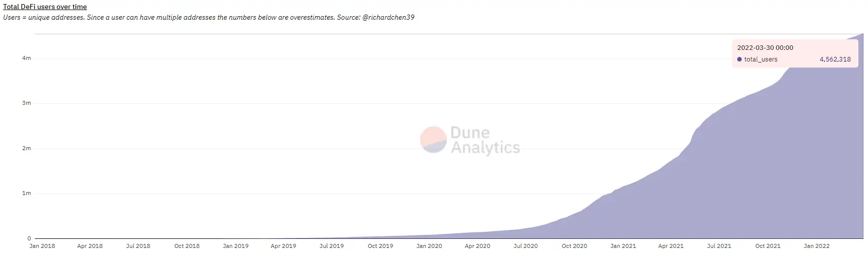Click the purple total_users legend dot
868x254 pixels.
[x=739, y=59]
